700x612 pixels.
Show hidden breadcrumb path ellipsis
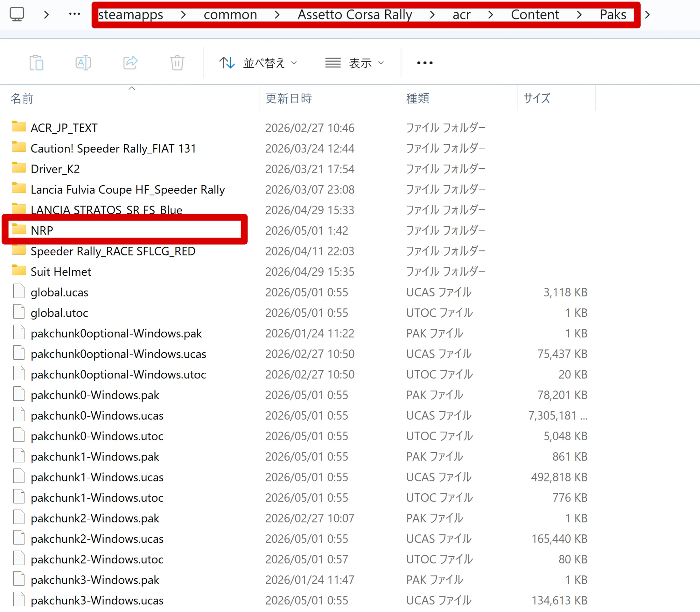pos(75,14)
